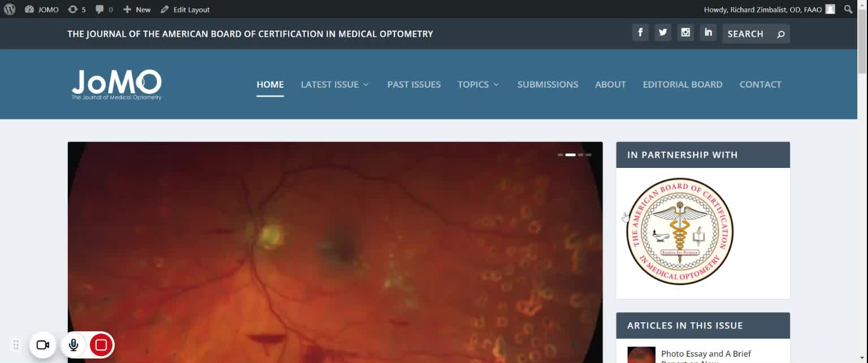Viewport: 868px width, 363px height.
Task: Open the Twitter social icon
Action: [x=663, y=33]
